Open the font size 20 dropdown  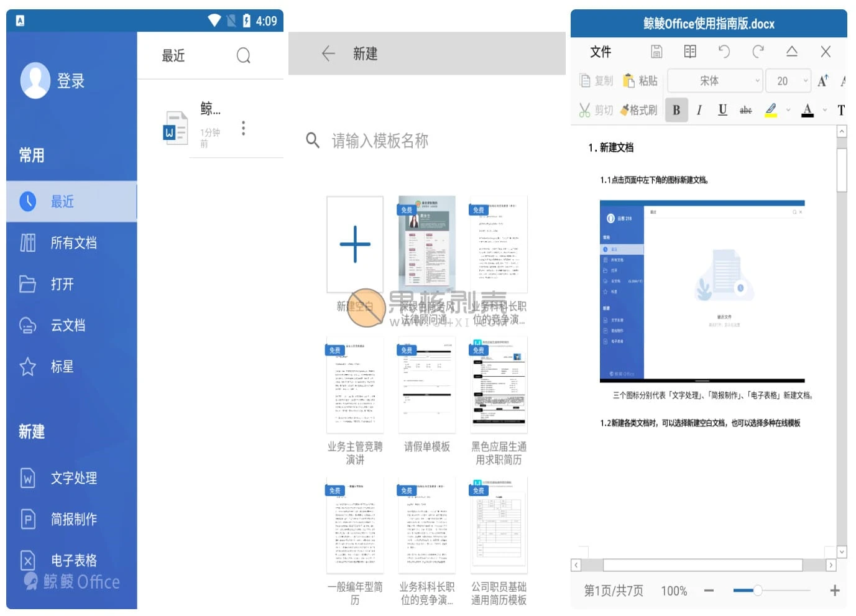tap(788, 81)
